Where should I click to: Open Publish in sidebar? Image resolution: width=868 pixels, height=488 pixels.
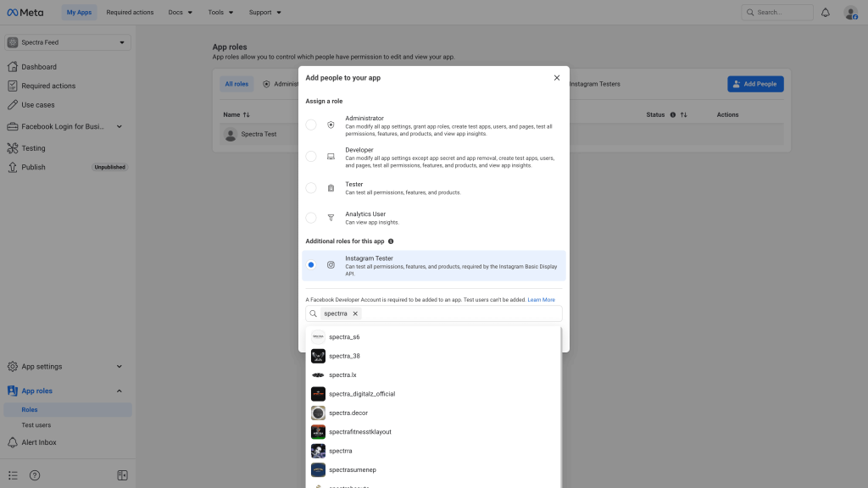tap(33, 167)
